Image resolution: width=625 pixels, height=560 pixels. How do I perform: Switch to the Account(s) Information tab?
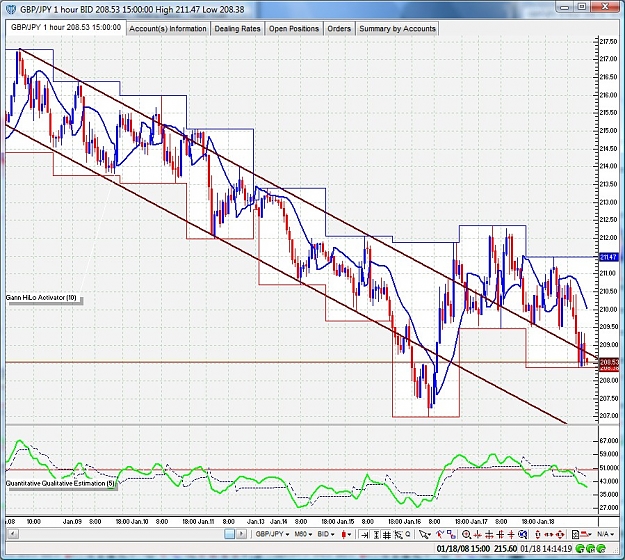168,29
